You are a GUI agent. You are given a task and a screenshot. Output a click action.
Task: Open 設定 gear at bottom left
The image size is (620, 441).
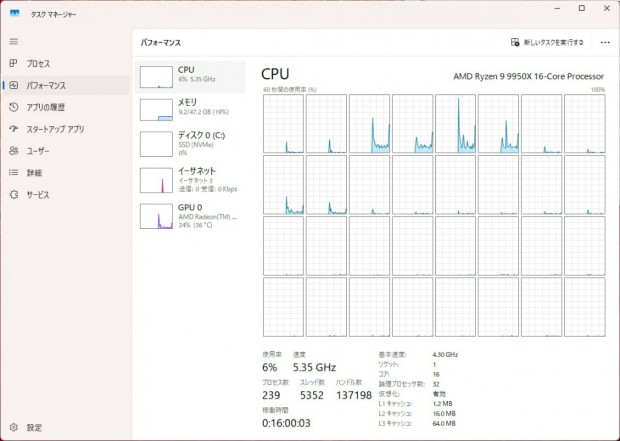point(14,427)
